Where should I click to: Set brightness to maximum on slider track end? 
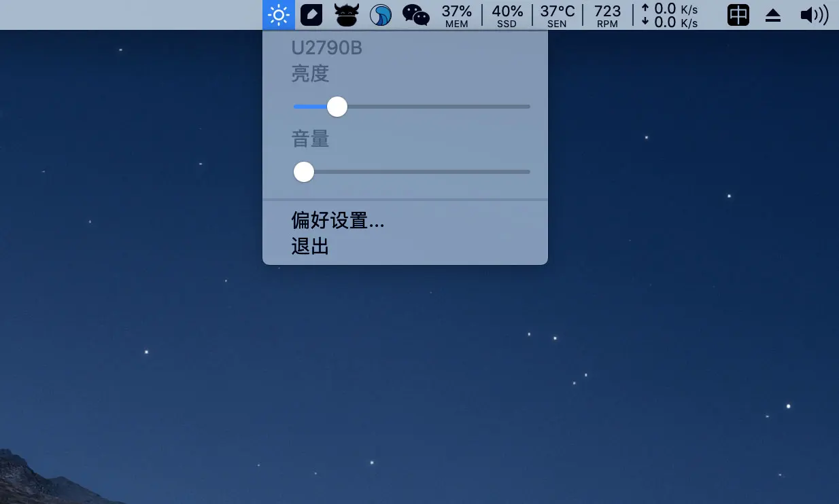pyautogui.click(x=528, y=107)
